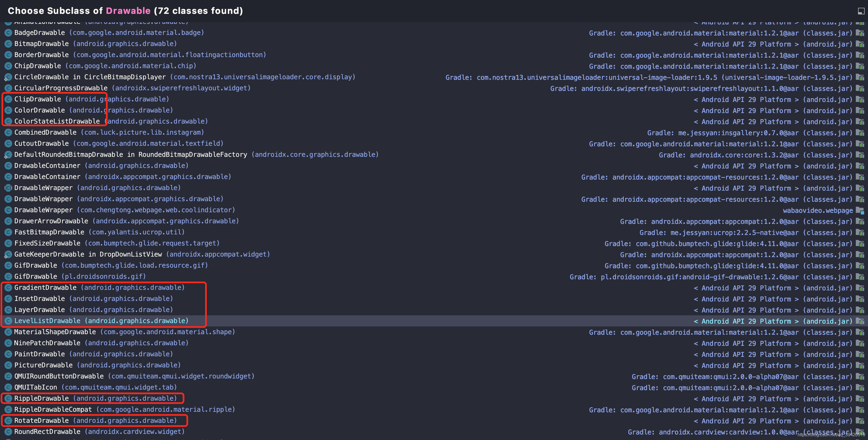This screenshot has width=868, height=440.
Task: Click the class icon beside DrawerArrowDrawable
Action: click(8, 221)
